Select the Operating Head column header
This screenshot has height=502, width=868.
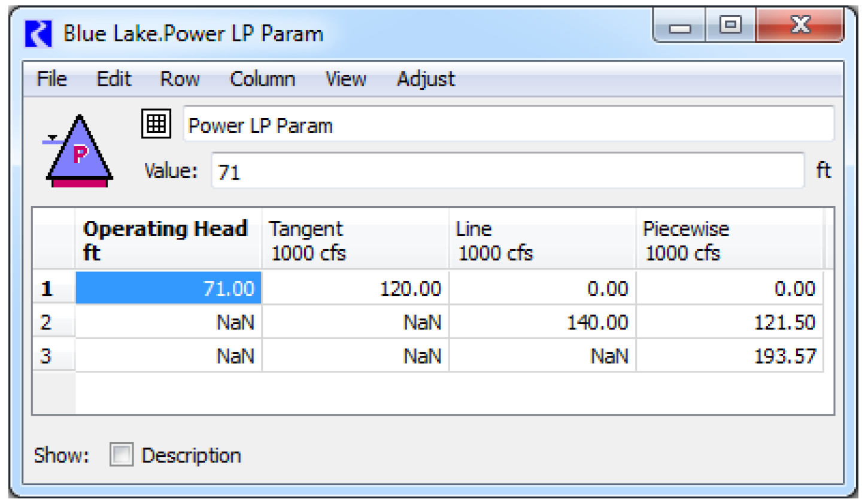[168, 240]
